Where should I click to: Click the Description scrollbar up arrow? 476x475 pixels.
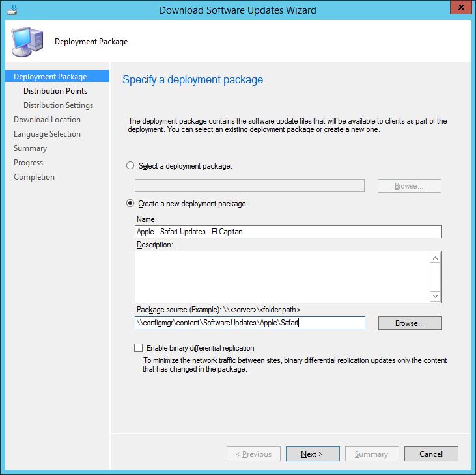[x=436, y=258]
